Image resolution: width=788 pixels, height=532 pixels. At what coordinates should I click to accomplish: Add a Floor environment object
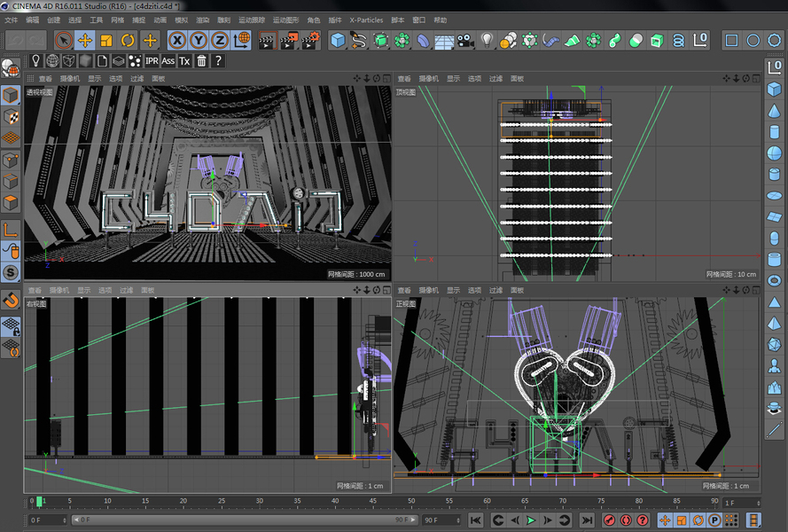(x=444, y=41)
